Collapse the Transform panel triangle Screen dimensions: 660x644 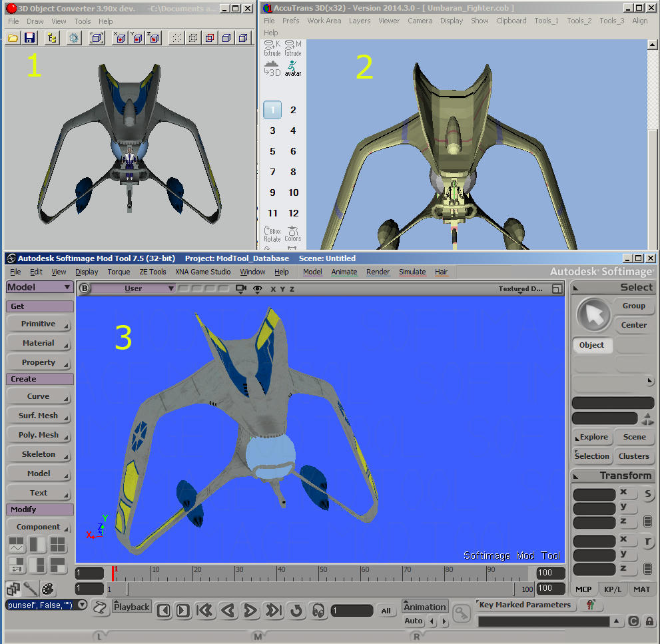tap(576, 476)
